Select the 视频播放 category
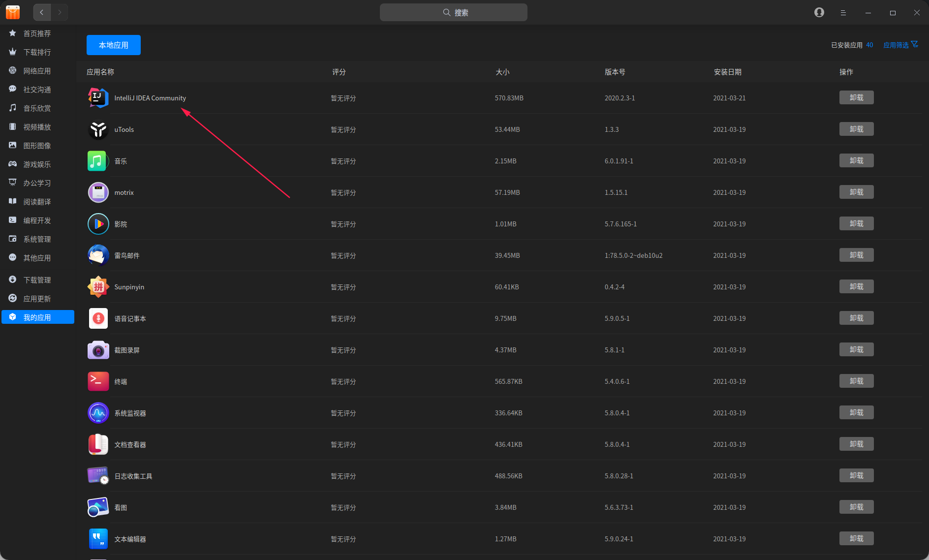Viewport: 929px width, 560px height. pyautogui.click(x=38, y=127)
